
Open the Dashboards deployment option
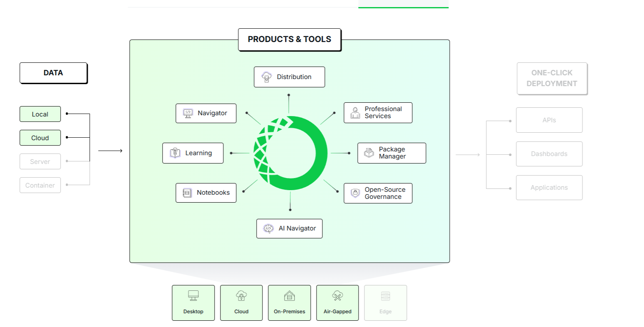(x=549, y=154)
